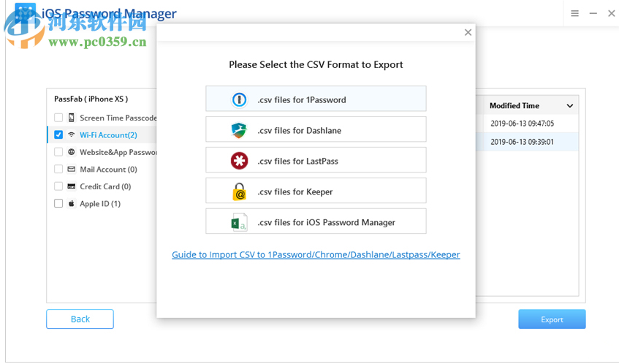Viewport: 619px width, 364px height.
Task: Uncheck the Wi-Fi Account checkbox
Action: click(x=58, y=134)
